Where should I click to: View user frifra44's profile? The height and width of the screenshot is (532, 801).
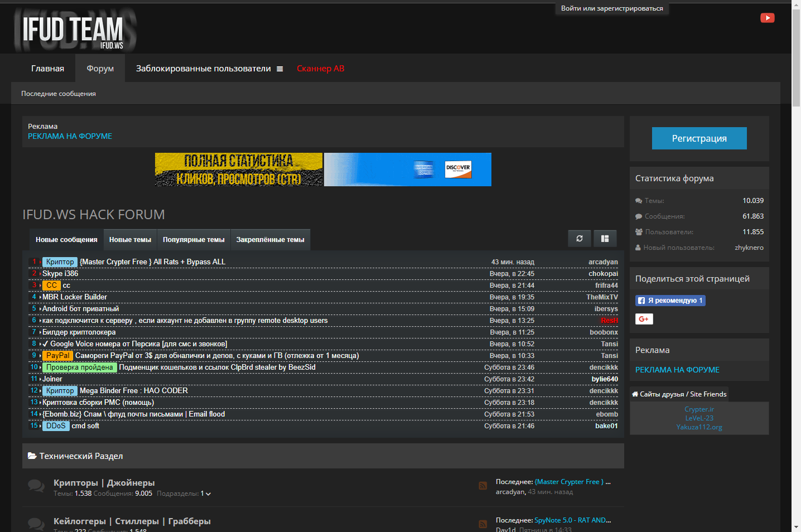[606, 286]
